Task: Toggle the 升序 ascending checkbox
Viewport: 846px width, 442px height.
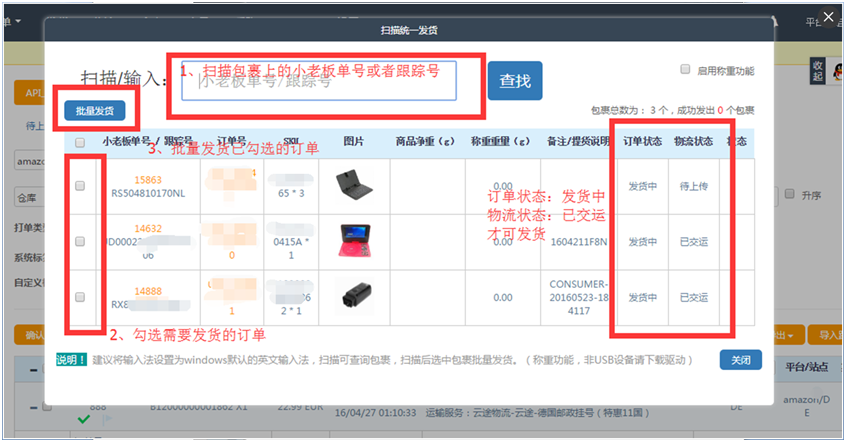Action: coord(790,193)
